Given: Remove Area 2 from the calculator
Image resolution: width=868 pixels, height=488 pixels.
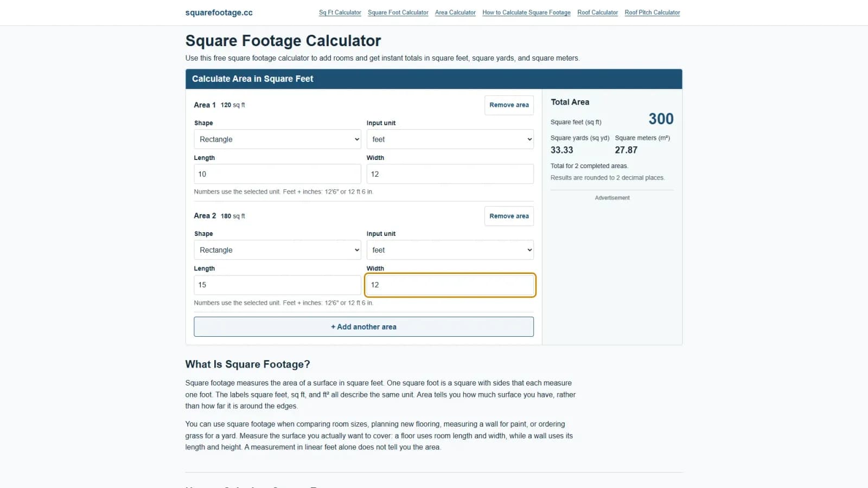Looking at the screenshot, I should coord(509,216).
